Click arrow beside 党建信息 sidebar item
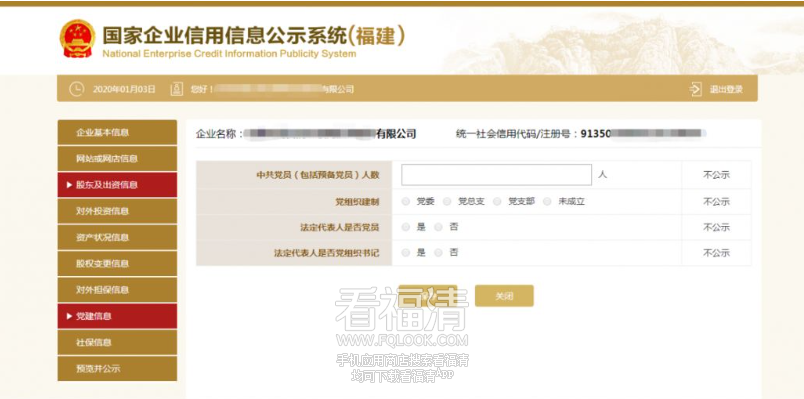 coord(69,316)
